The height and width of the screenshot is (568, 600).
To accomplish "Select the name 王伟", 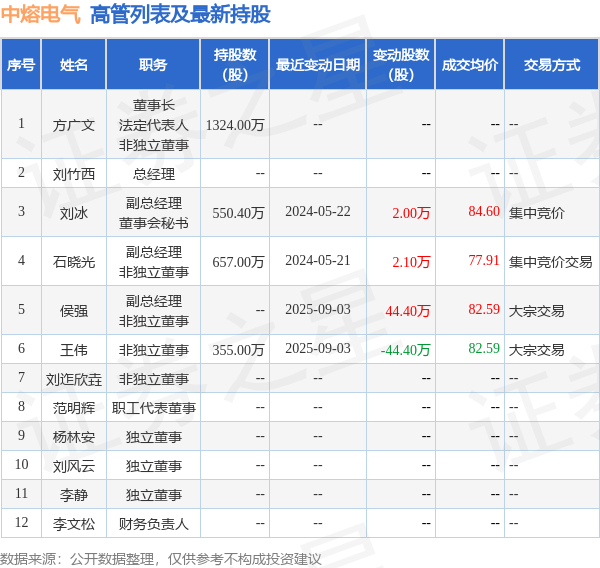I will pos(73,350).
